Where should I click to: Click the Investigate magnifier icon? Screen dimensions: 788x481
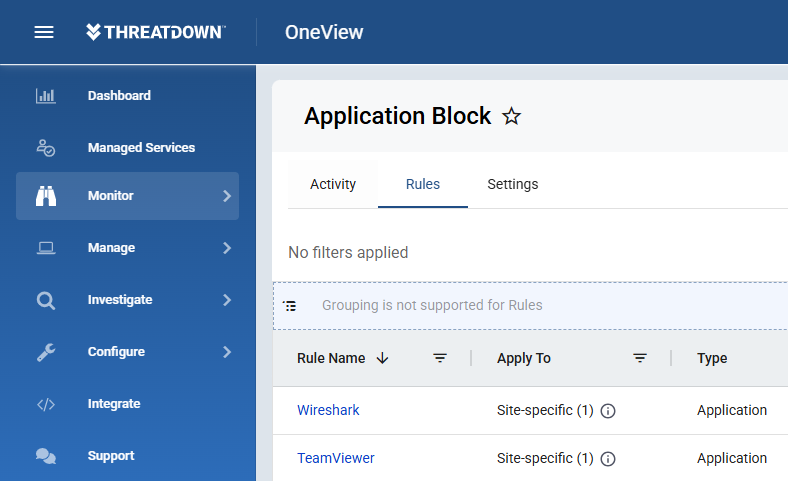coord(46,300)
